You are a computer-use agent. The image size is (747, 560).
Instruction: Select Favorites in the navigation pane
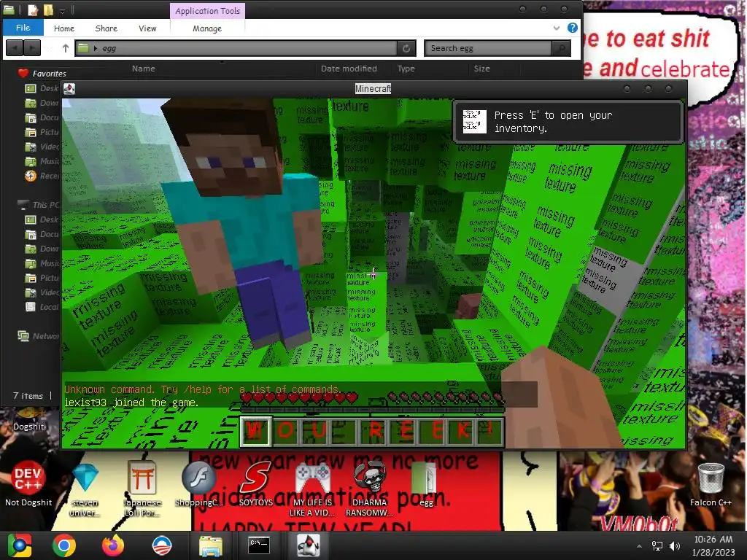42,74
